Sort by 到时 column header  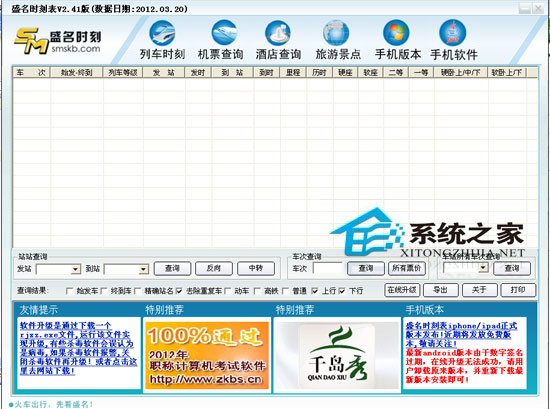[267, 73]
